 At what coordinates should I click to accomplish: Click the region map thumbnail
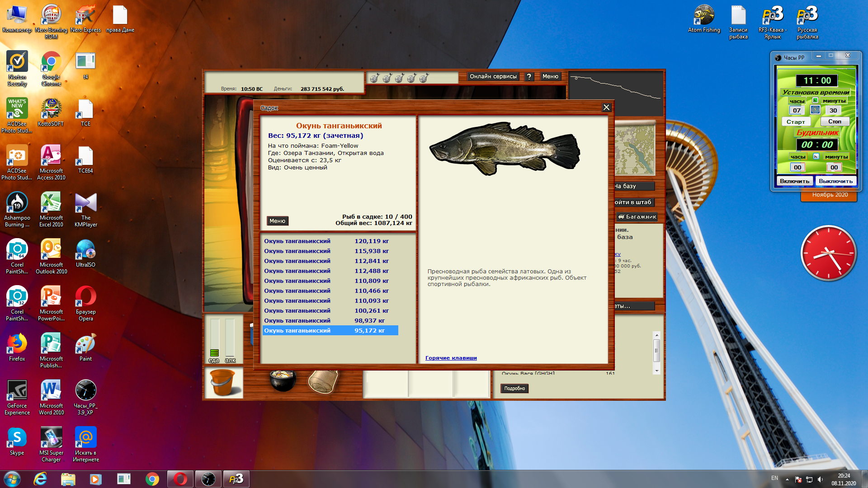click(635, 151)
